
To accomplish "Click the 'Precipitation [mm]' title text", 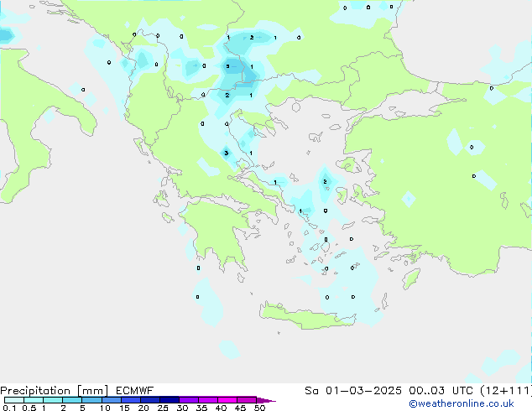I will [x=54, y=391].
